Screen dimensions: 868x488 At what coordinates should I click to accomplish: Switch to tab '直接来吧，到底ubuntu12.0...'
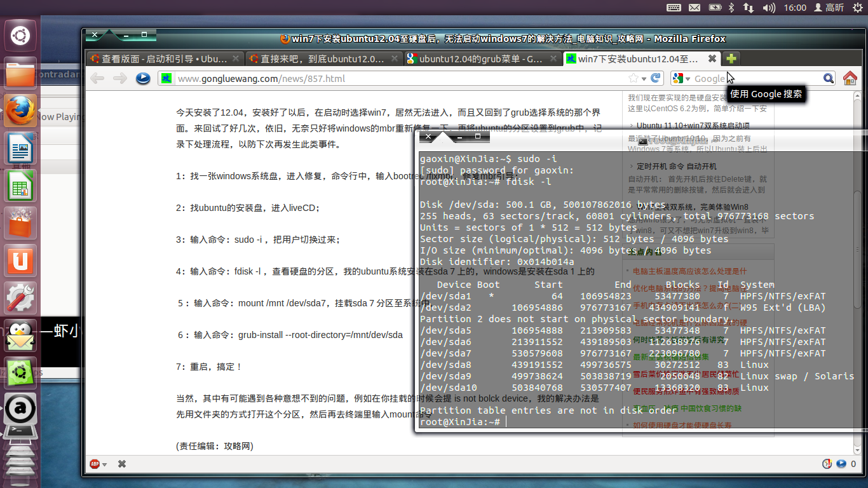[x=323, y=58]
